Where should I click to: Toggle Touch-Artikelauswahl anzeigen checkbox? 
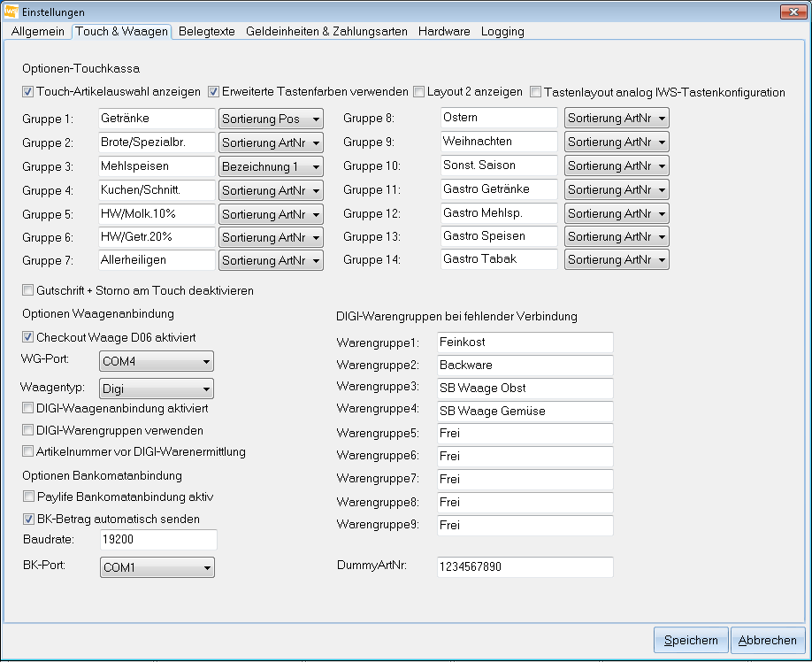[28, 92]
